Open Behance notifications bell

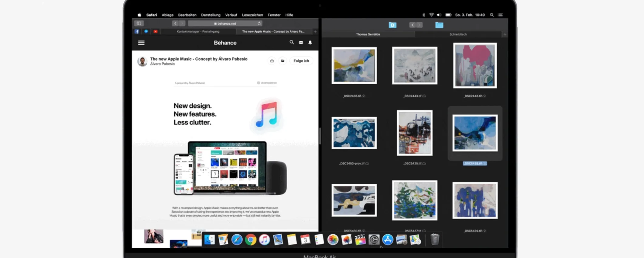tap(310, 43)
